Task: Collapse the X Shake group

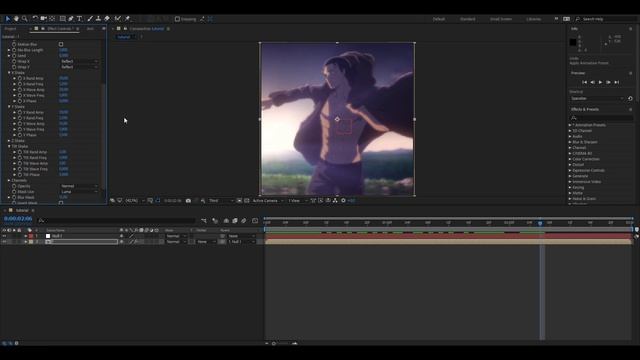Action: point(9,73)
